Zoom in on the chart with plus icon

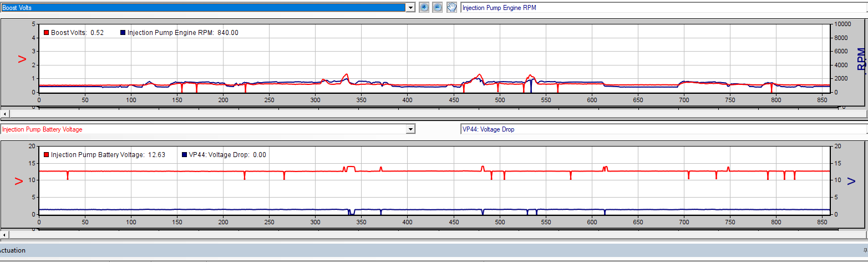click(x=424, y=8)
